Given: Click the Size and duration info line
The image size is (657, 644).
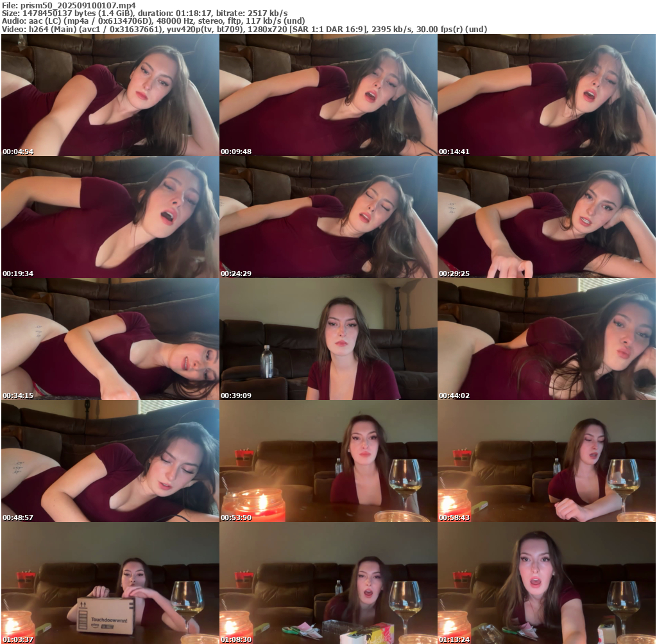Looking at the screenshot, I should pyautogui.click(x=144, y=13).
